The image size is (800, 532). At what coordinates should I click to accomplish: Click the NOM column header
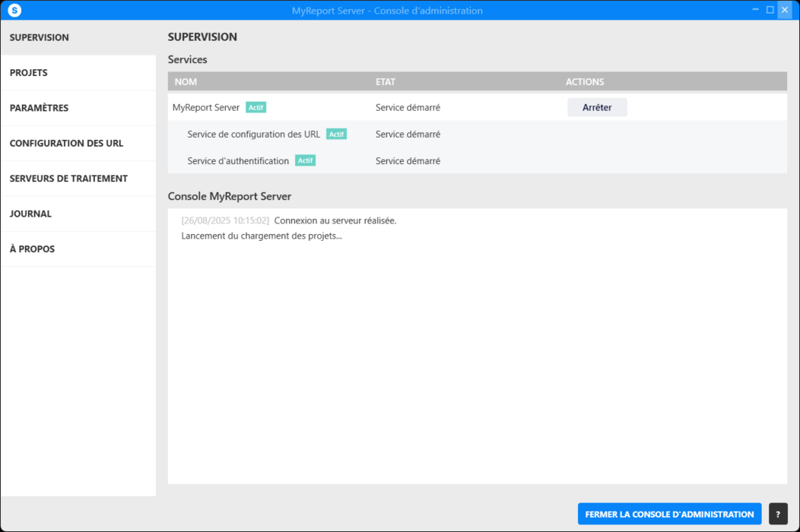pyautogui.click(x=186, y=82)
